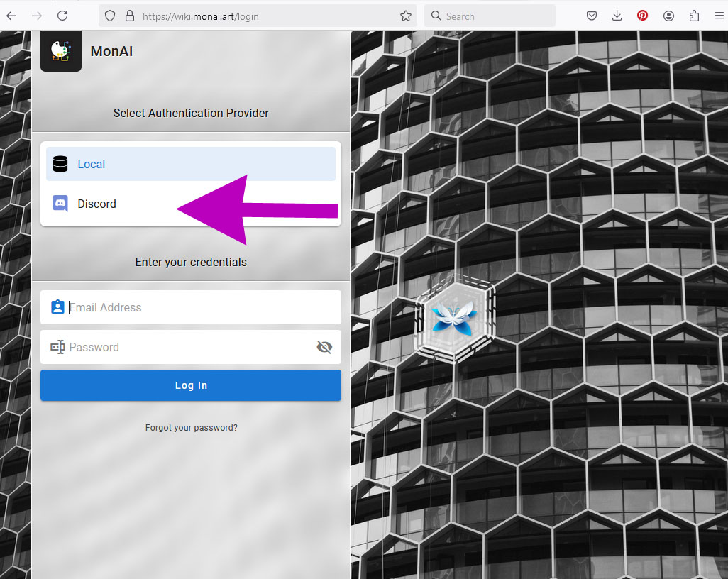Click the Enter your credentials heading
The image size is (728, 579).
[191, 262]
